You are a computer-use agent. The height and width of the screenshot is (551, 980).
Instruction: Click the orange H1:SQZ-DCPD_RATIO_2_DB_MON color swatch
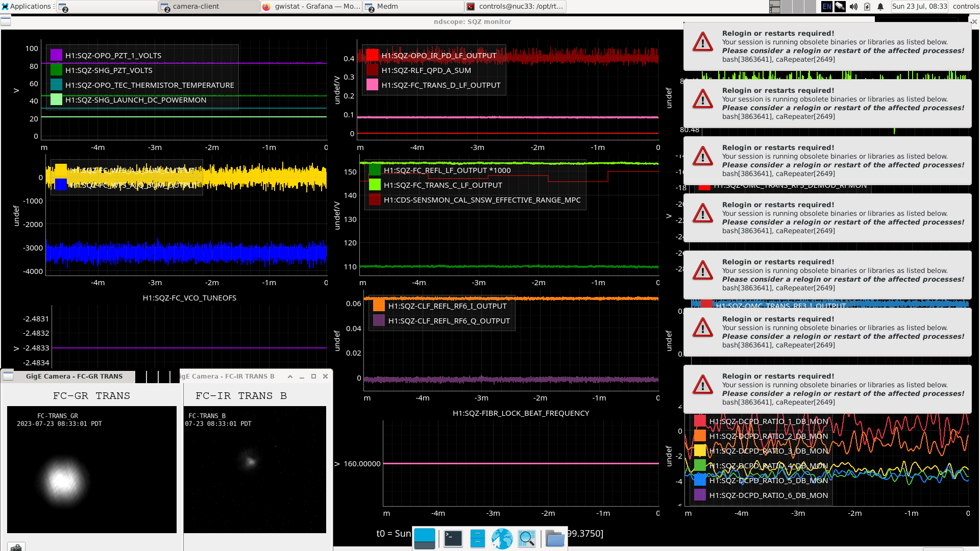pyautogui.click(x=700, y=436)
